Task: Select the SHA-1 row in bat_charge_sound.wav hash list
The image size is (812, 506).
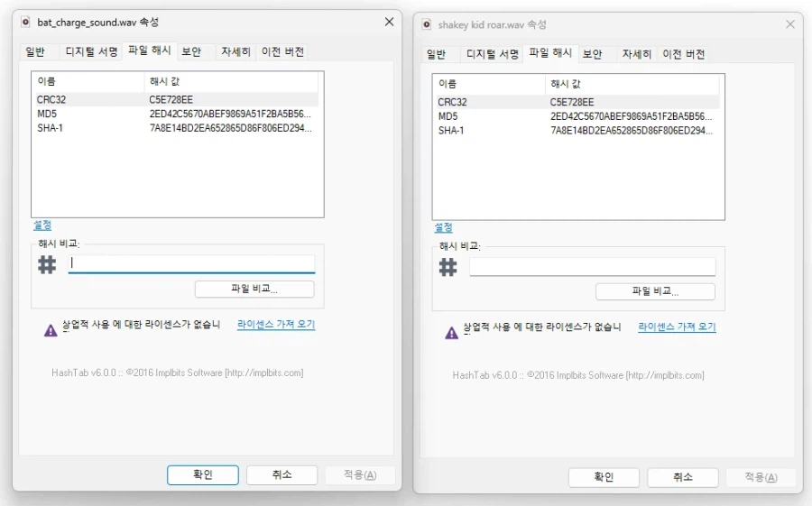Action: point(177,128)
